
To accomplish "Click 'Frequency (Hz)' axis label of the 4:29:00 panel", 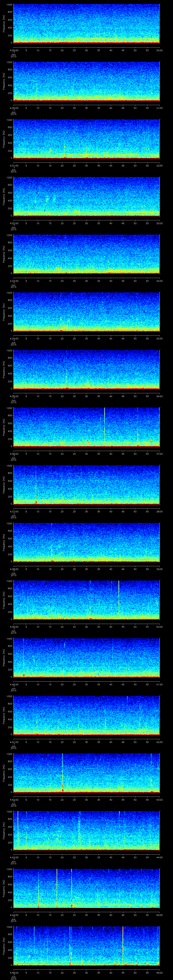I will pos(4,24).
